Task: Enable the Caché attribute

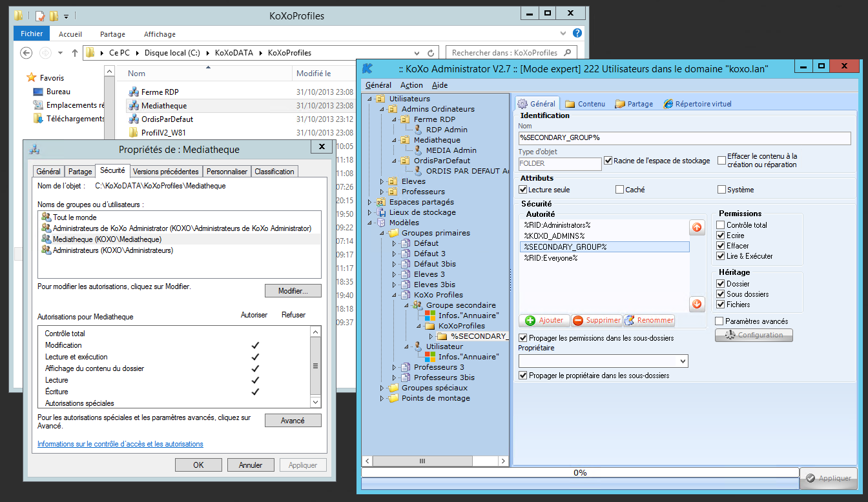Action: point(619,190)
